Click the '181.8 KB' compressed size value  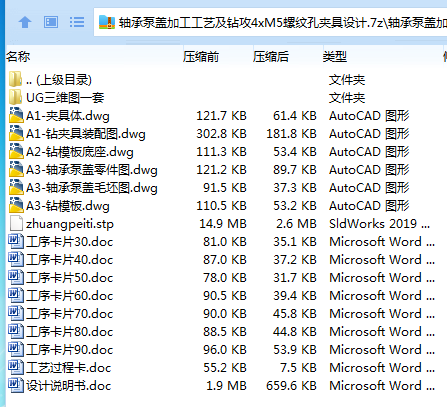coord(291,133)
